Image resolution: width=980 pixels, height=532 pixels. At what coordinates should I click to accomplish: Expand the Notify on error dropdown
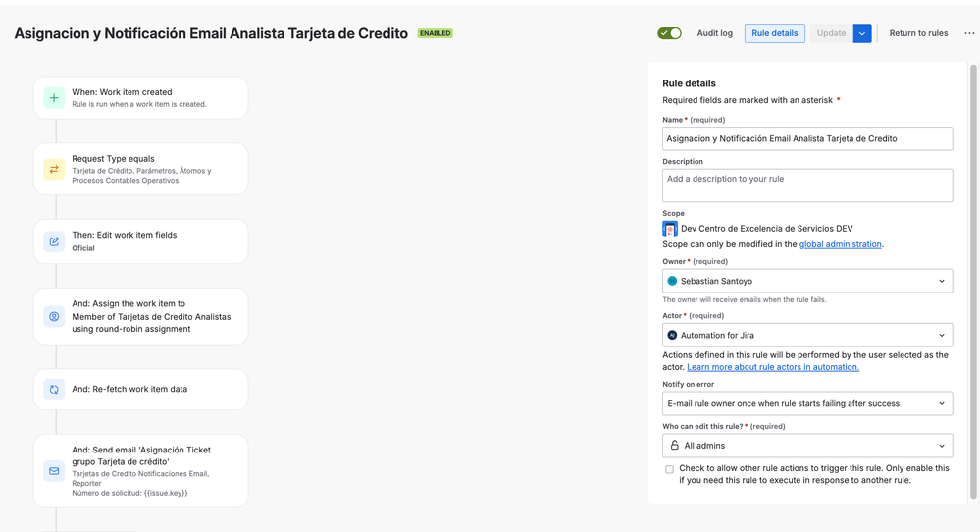[807, 403]
